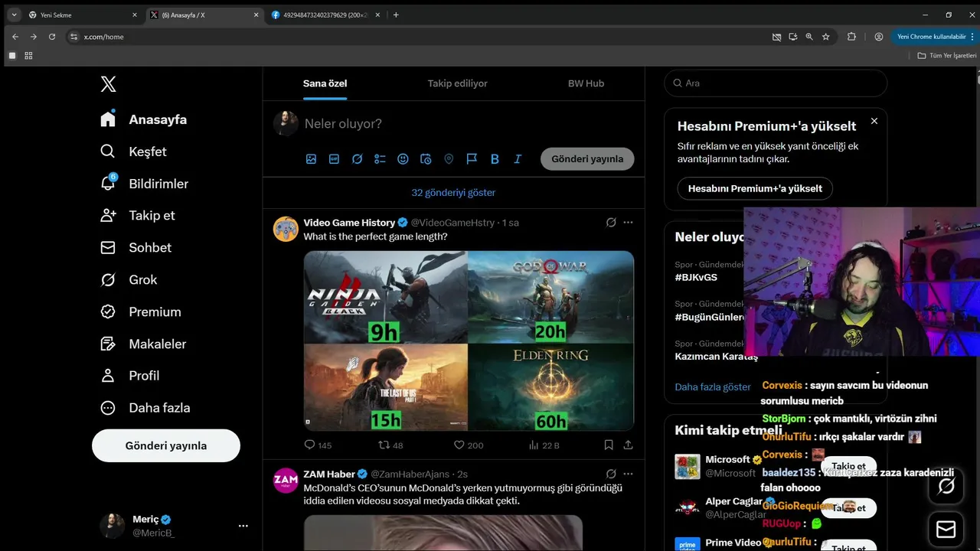Viewport: 980px width, 551px height.
Task: Open Video Game History avatar
Action: point(286,229)
